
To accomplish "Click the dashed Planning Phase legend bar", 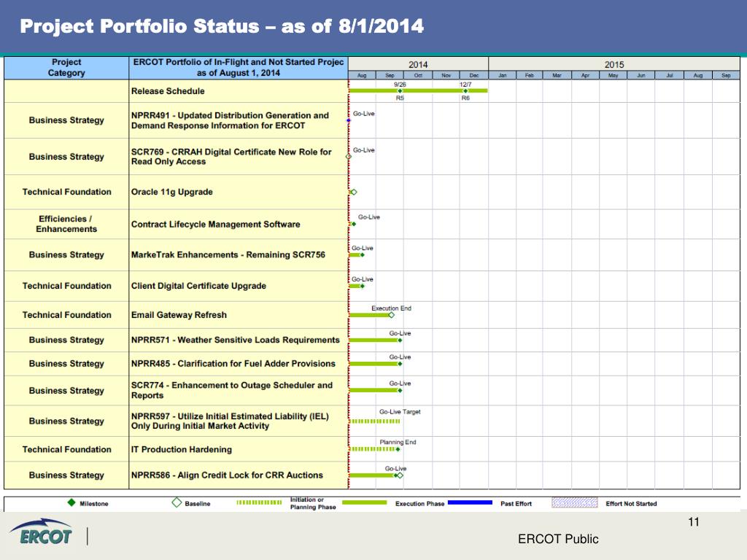I will [259, 502].
